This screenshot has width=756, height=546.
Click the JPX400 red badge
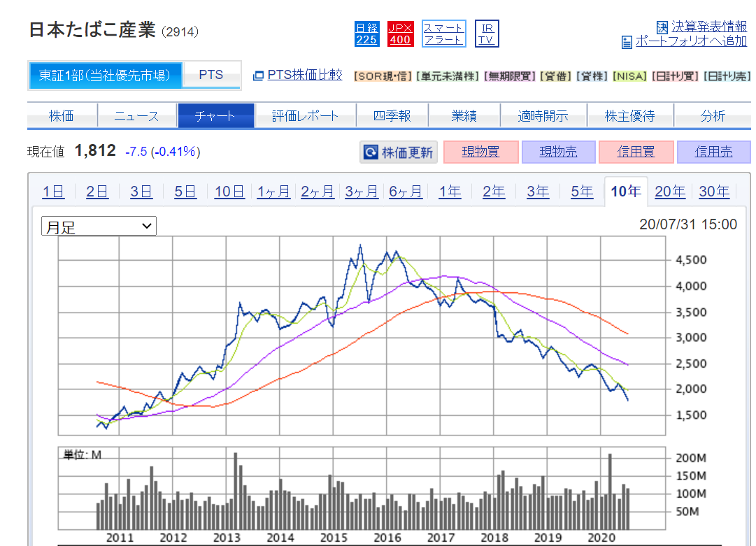coord(400,34)
